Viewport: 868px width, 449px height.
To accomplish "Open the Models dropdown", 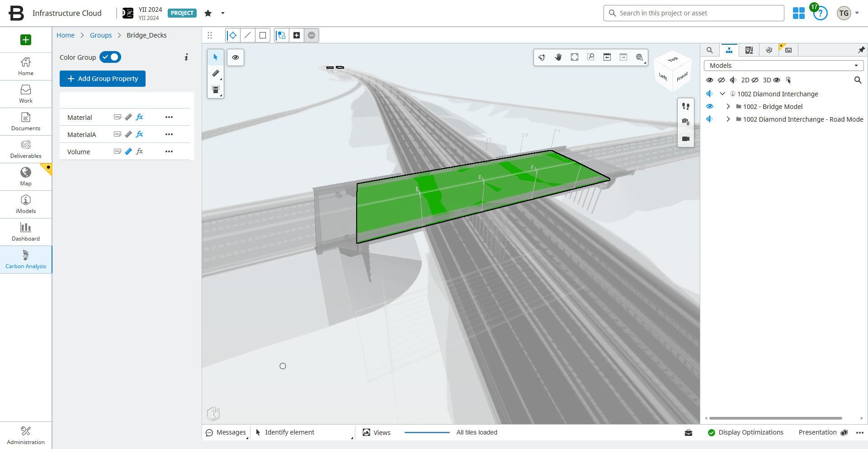I will [783, 66].
